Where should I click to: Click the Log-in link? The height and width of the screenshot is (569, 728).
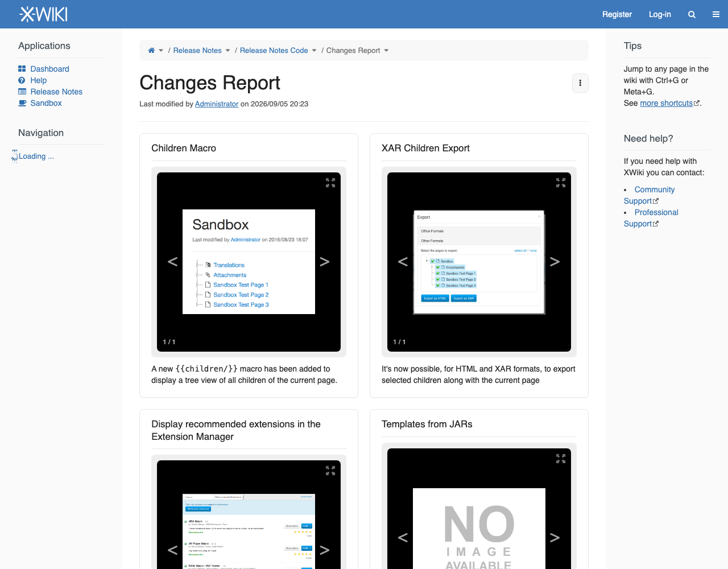660,14
